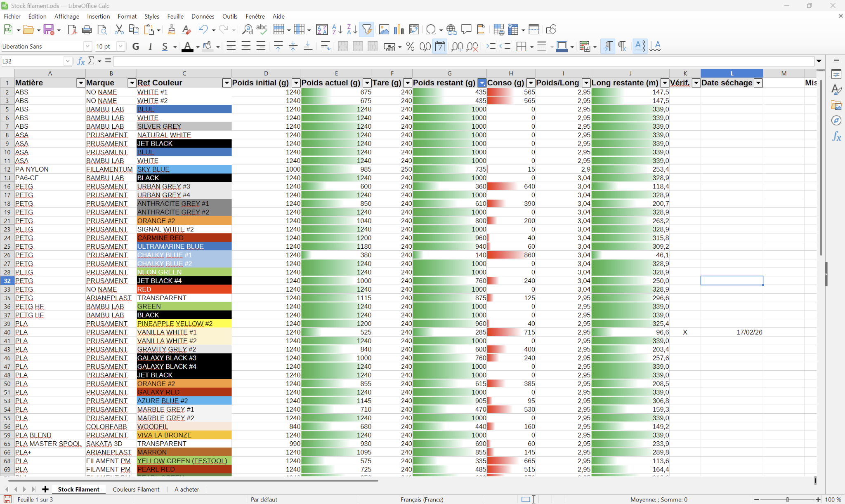Click the Print icon in toolbar

click(x=87, y=30)
